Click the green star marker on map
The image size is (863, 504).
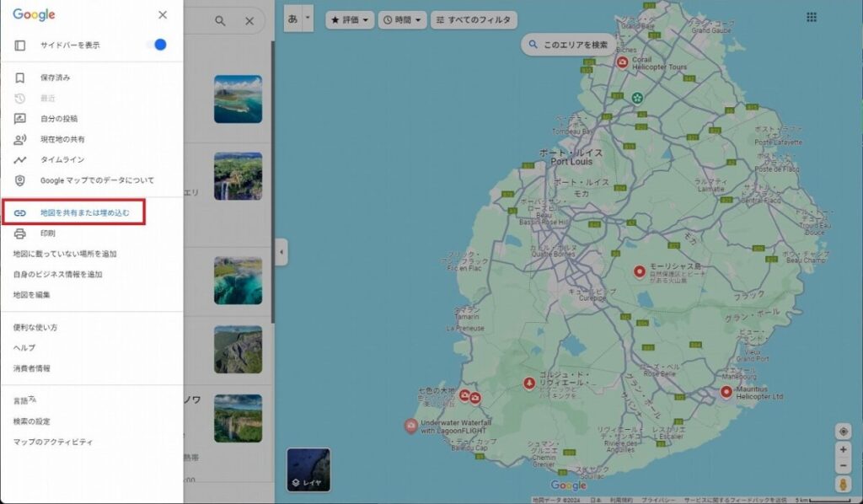pyautogui.click(x=637, y=98)
